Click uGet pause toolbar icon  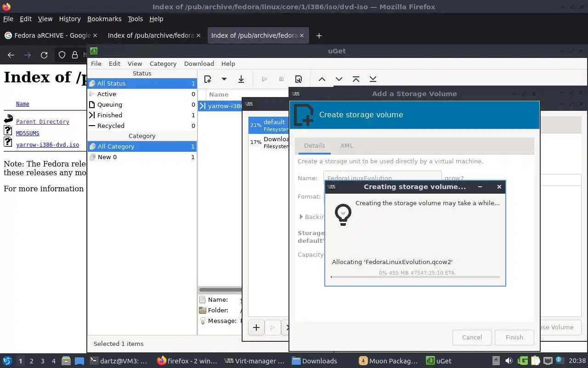pos(281,79)
